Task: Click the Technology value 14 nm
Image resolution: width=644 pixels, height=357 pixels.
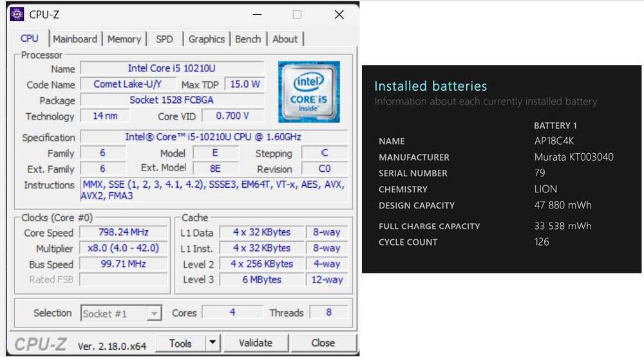Action: pos(105,116)
